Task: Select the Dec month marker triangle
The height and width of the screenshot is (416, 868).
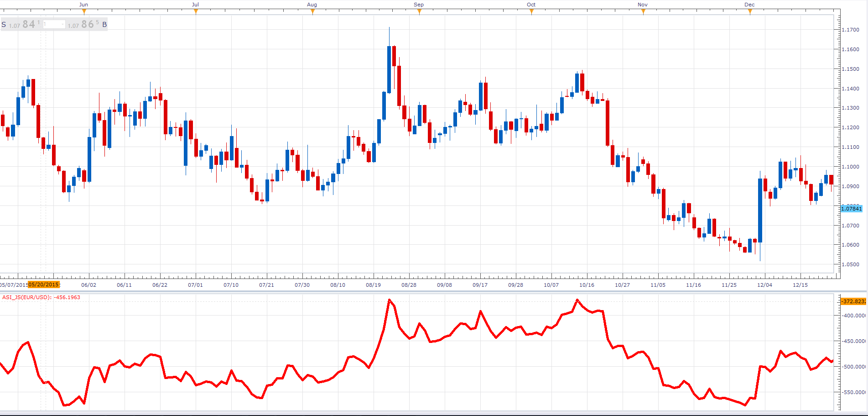Action: [750, 12]
